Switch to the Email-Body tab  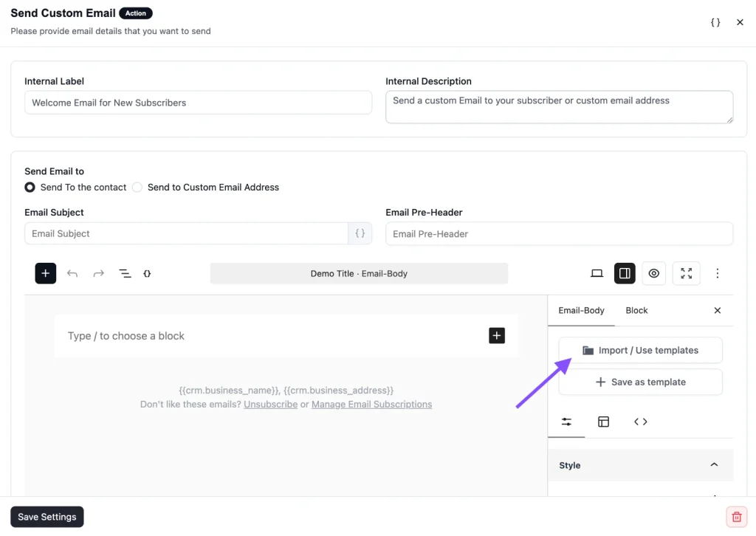(x=581, y=310)
